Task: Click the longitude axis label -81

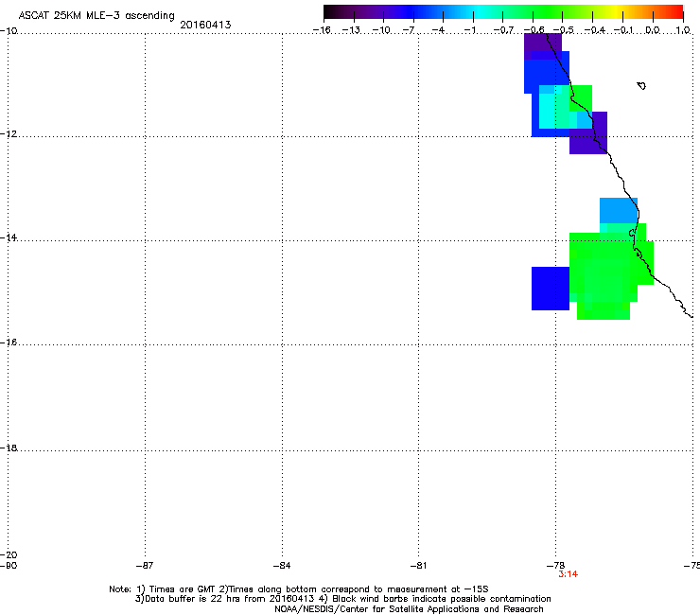Action: (418, 566)
